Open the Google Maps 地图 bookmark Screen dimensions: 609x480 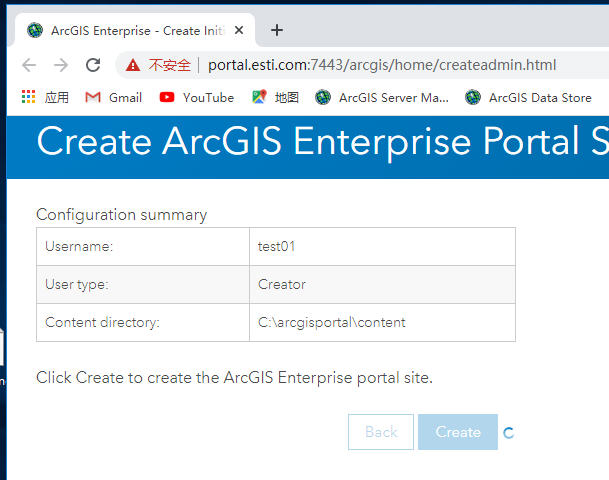pyautogui.click(x=275, y=97)
